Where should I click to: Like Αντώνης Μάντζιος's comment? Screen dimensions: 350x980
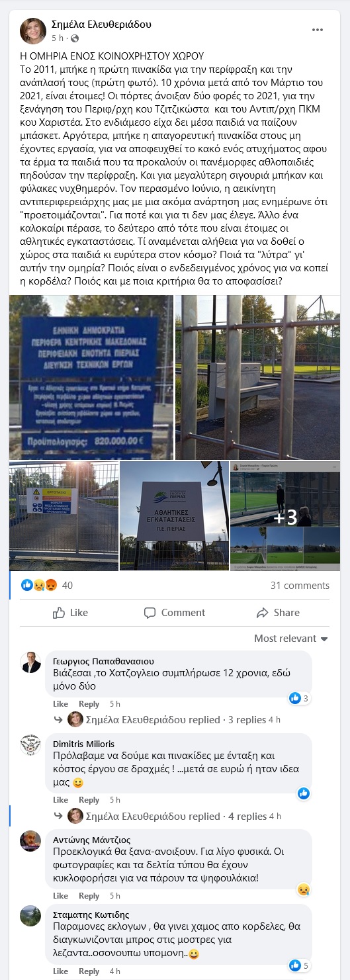point(60,896)
